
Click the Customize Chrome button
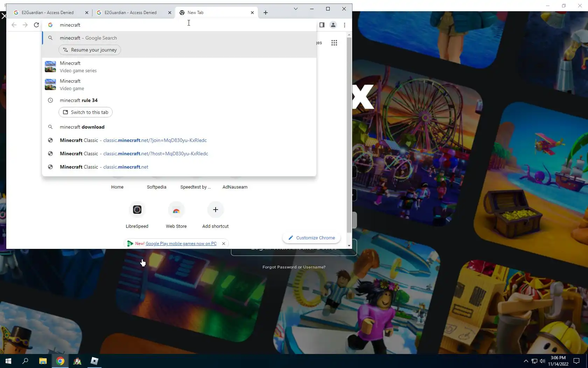click(x=311, y=238)
